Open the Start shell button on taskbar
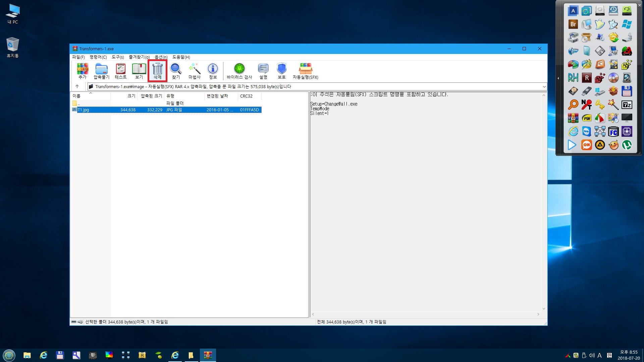The image size is (644, 362). point(9,355)
